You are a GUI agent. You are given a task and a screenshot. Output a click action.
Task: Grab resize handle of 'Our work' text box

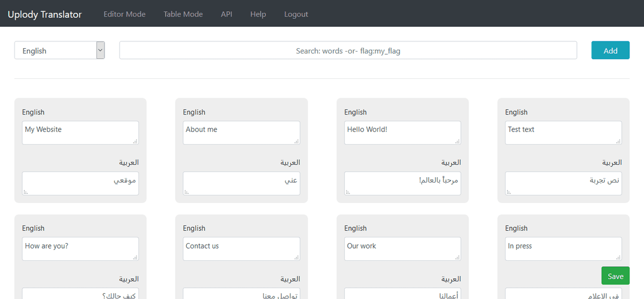tap(457, 258)
